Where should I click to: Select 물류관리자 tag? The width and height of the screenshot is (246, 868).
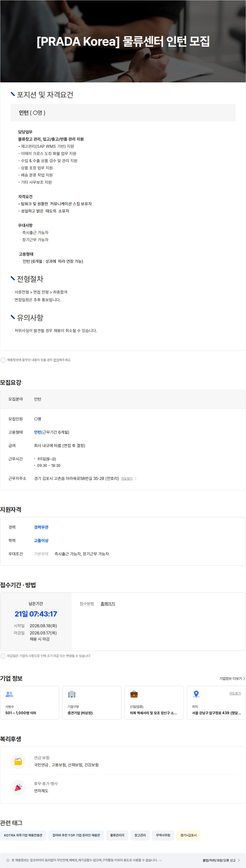[x=117, y=835]
